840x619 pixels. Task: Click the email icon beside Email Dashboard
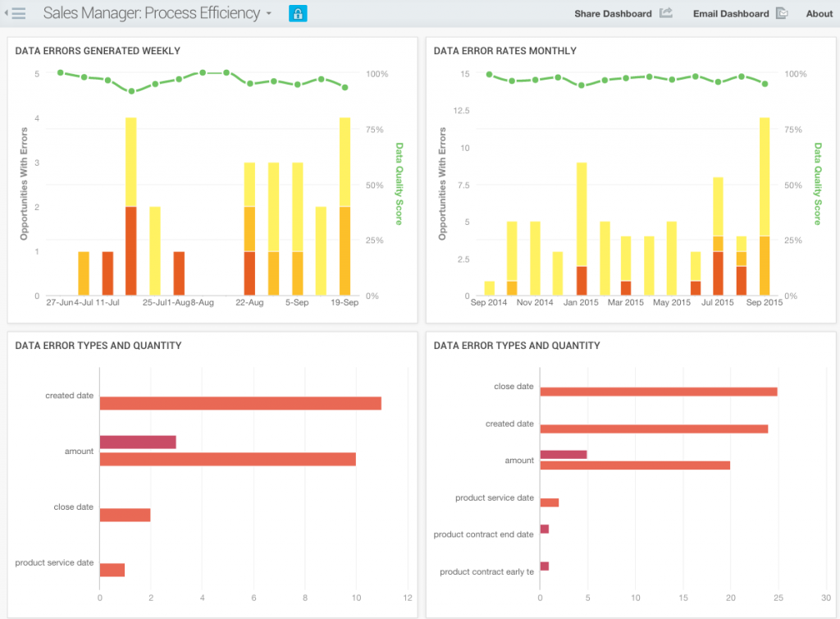[782, 13]
